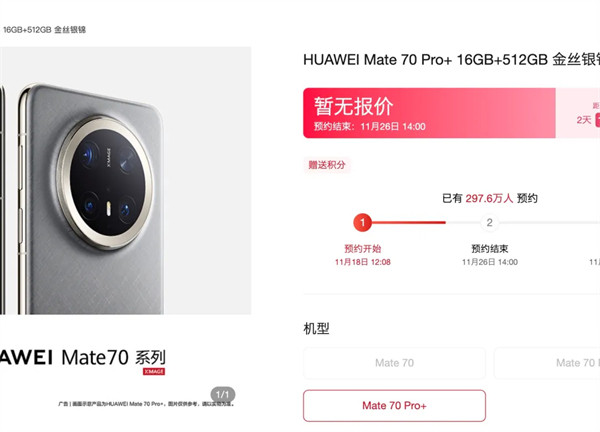Click the 赠送积分 tag

[327, 165]
